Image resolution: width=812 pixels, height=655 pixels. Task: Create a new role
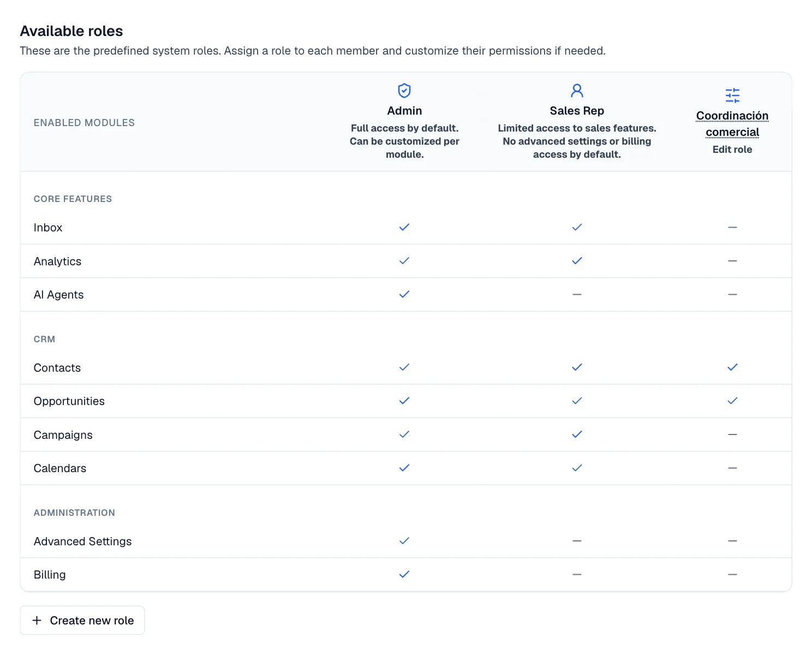click(82, 620)
